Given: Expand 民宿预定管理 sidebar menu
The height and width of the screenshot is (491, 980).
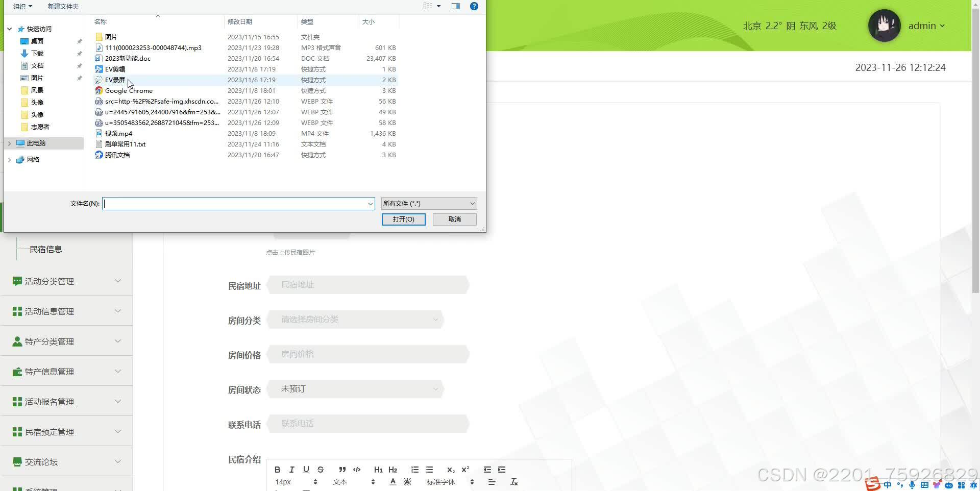Looking at the screenshot, I should coord(66,432).
